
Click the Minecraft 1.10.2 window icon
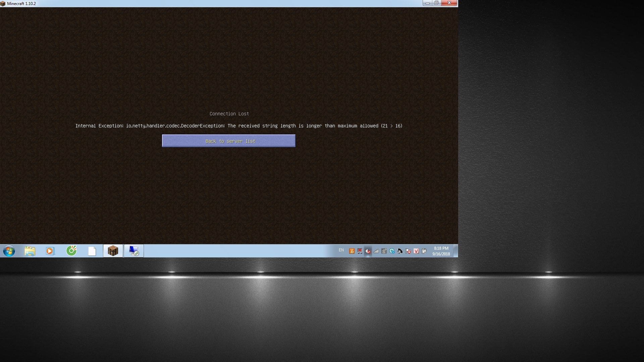pyautogui.click(x=3, y=3)
